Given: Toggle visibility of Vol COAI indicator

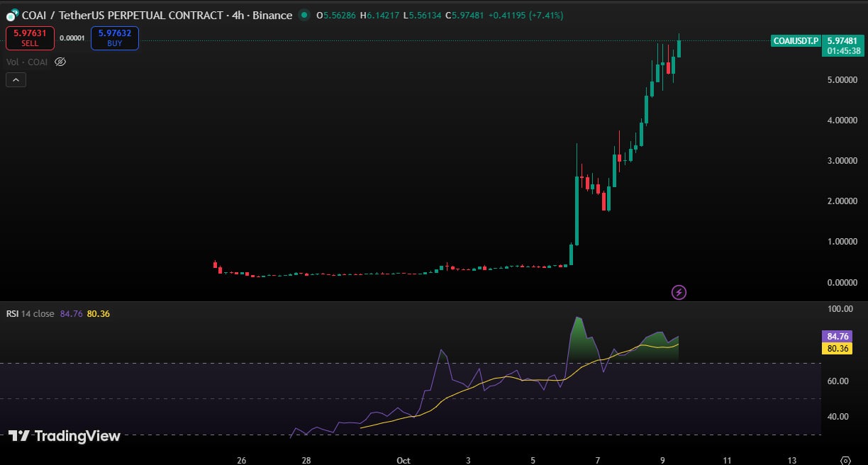Looking at the screenshot, I should click(60, 62).
